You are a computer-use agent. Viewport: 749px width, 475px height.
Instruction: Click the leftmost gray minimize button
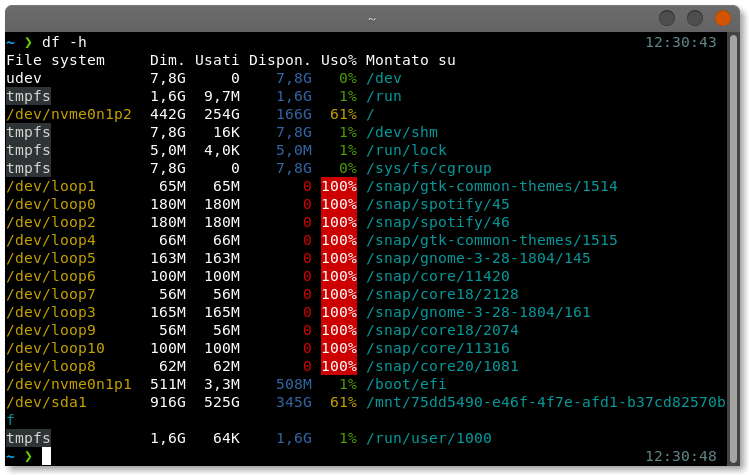[667, 18]
